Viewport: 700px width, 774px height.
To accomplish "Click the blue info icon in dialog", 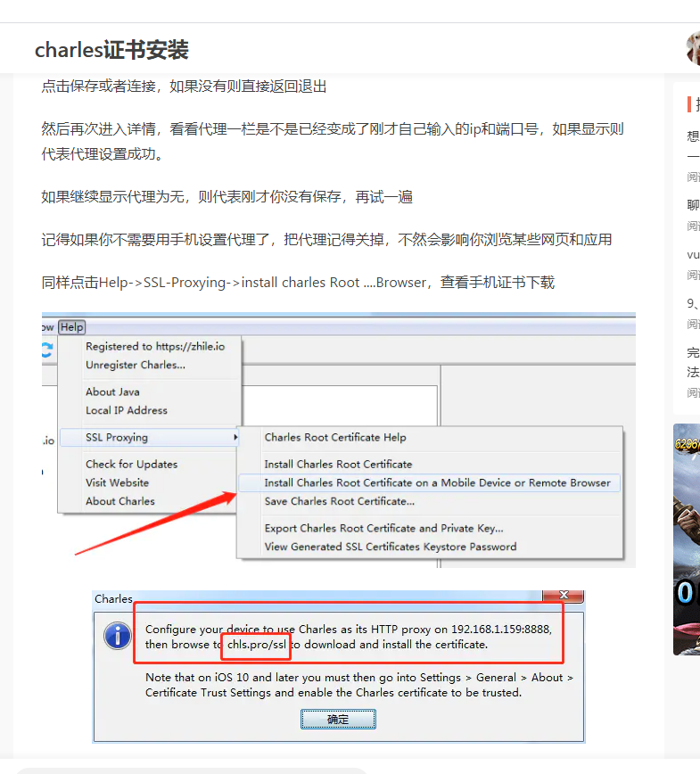I will [x=118, y=636].
